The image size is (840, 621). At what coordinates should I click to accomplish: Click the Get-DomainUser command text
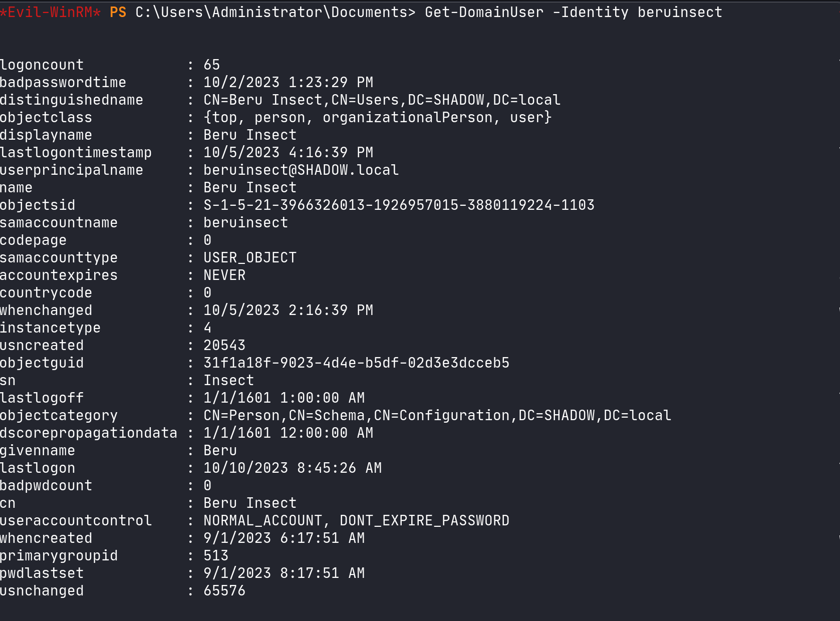[484, 12]
